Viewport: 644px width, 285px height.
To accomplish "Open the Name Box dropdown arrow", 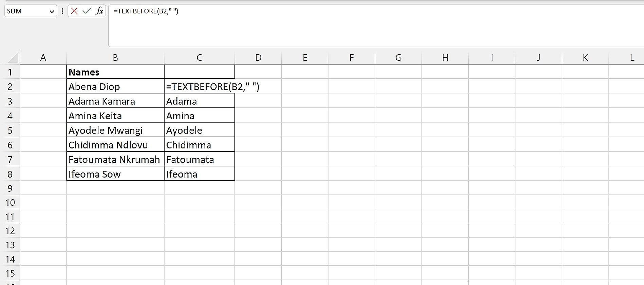I will click(x=52, y=11).
